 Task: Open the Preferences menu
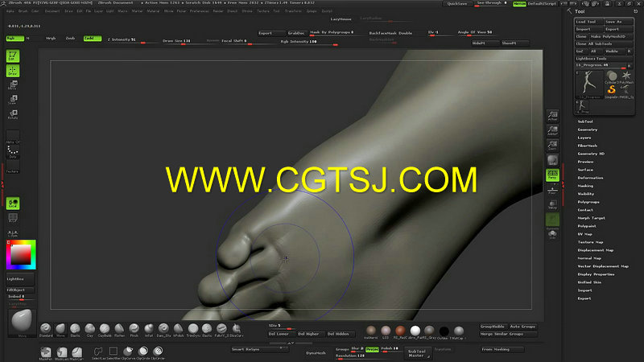(x=199, y=11)
